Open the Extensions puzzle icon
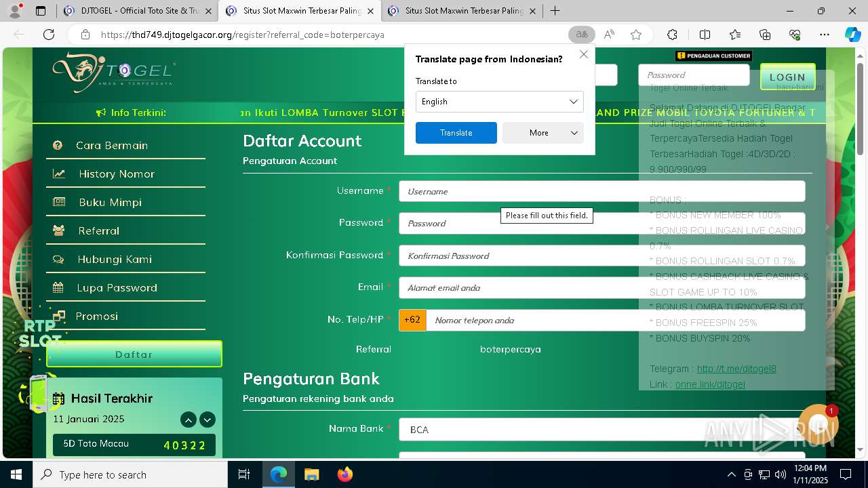 click(672, 35)
